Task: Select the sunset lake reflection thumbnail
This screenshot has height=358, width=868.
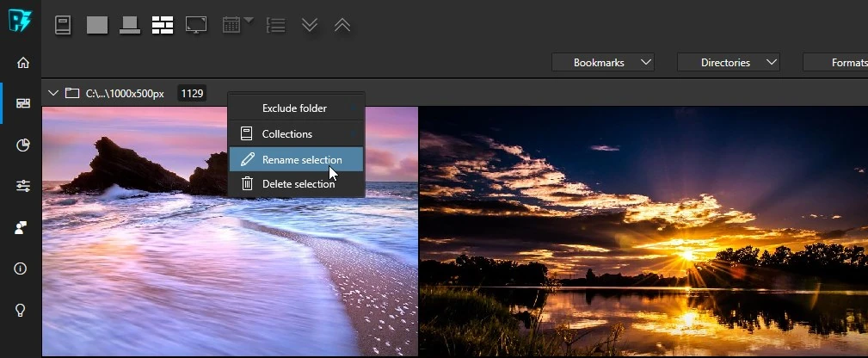Action: point(643,231)
